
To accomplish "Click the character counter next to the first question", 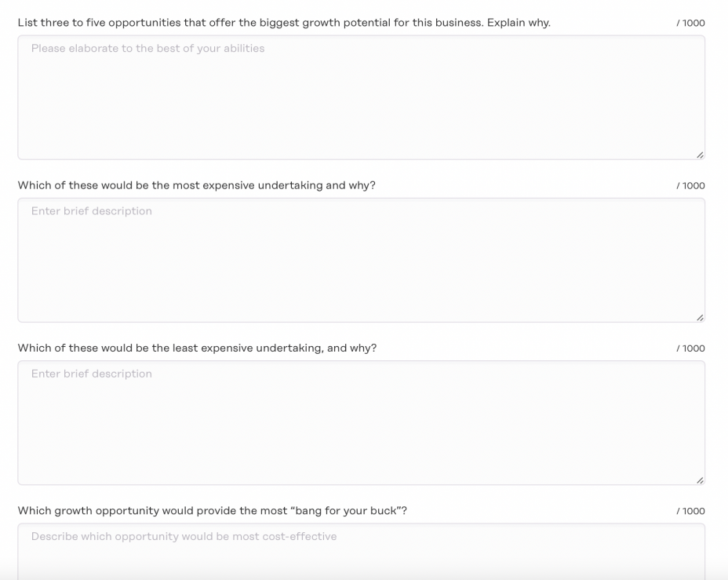I will (691, 23).
